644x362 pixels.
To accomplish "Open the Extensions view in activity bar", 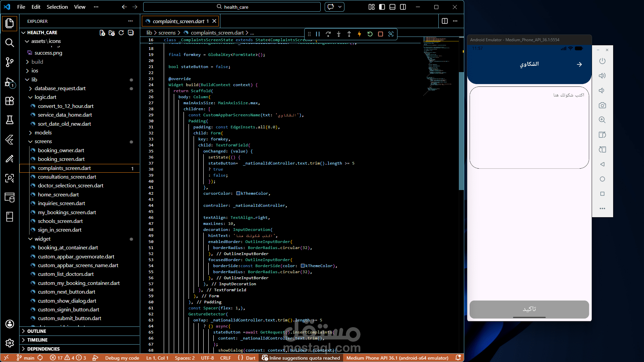I will [x=9, y=101].
